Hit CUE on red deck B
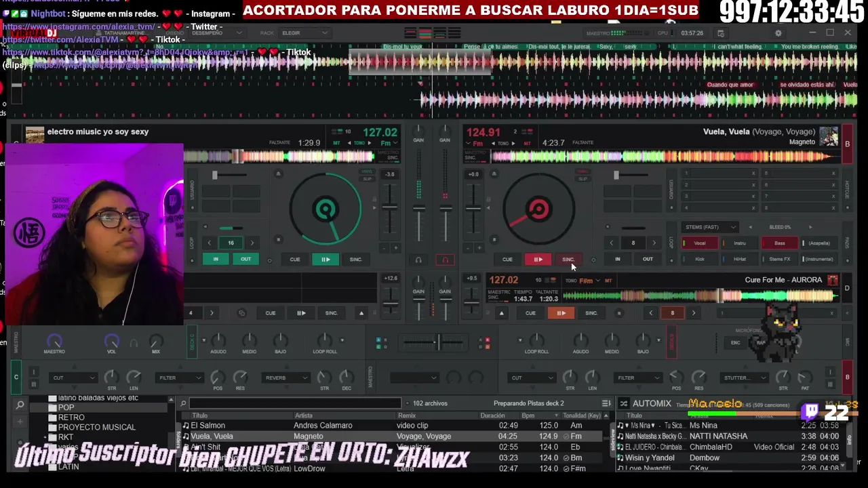This screenshot has height=488, width=868. tap(507, 260)
